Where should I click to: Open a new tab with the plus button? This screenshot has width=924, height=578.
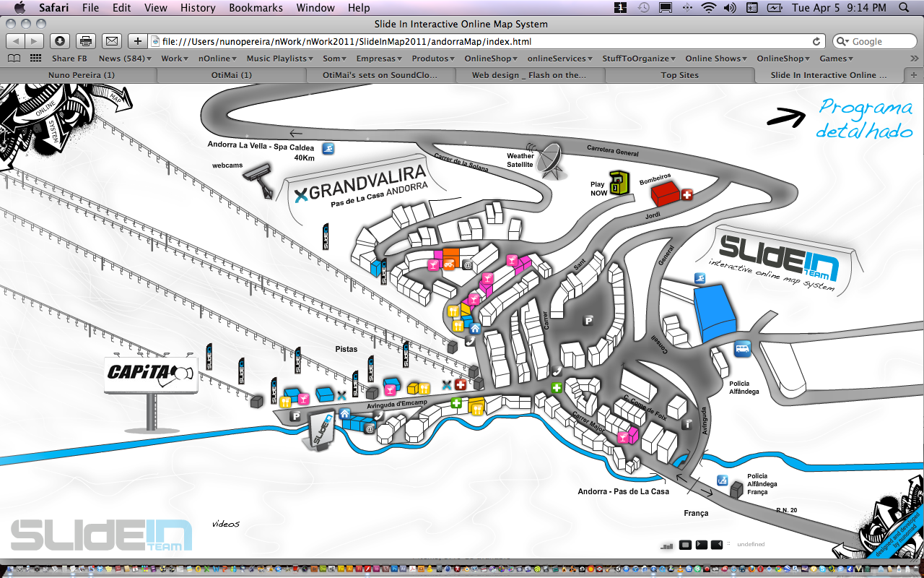914,74
